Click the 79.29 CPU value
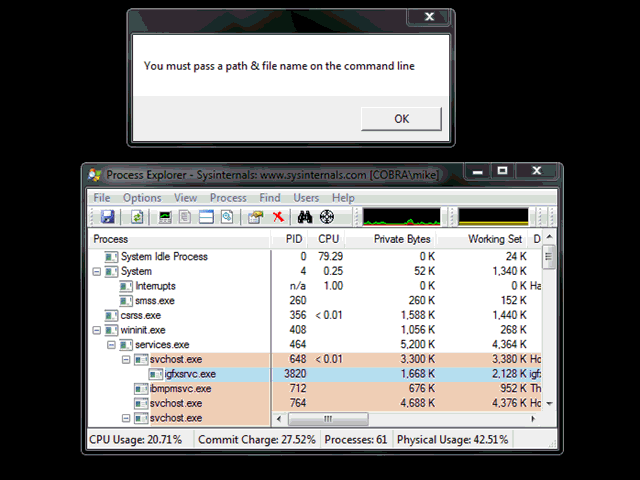The width and height of the screenshot is (640, 480). click(330, 257)
